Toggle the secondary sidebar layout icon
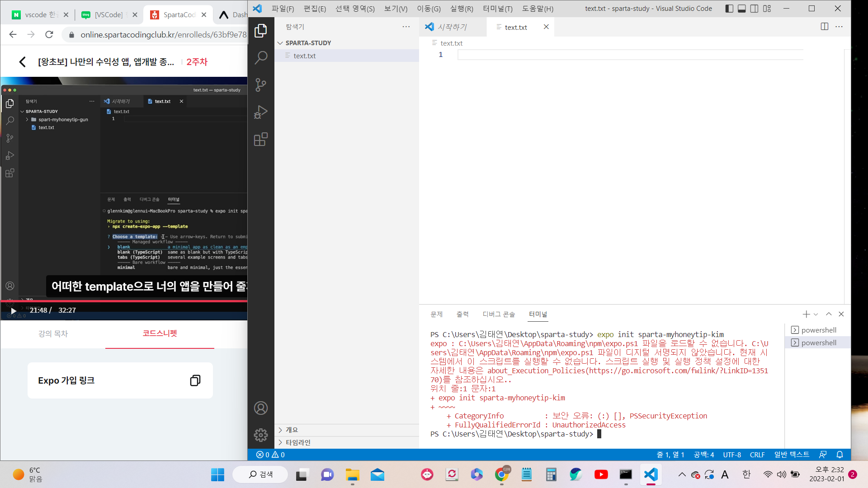 click(755, 9)
